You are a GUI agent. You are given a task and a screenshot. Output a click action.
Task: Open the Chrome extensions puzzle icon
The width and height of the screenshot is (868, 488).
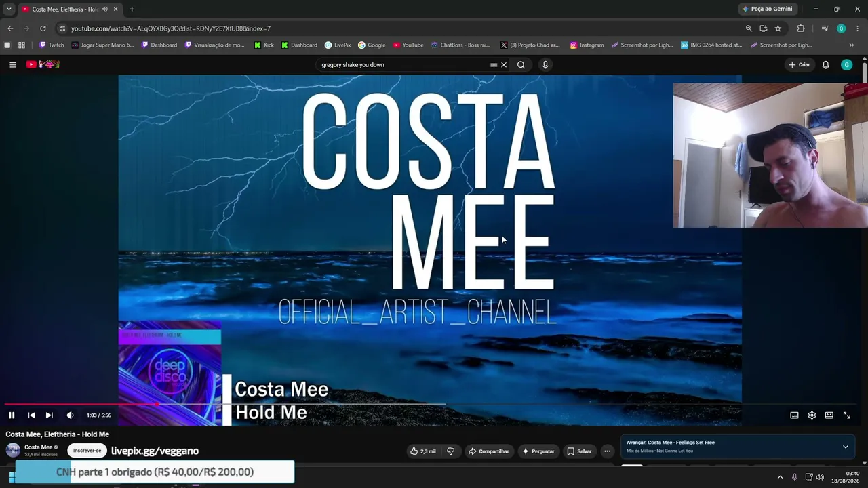[x=801, y=28]
